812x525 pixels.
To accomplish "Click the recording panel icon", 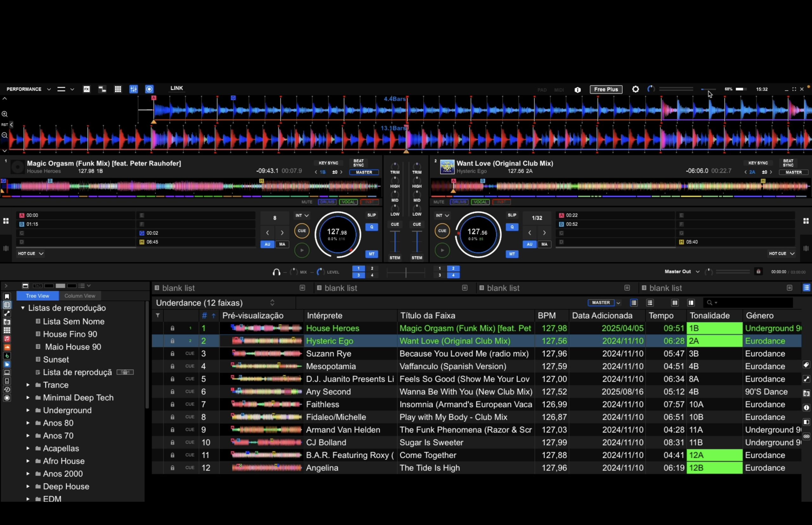I will (x=149, y=89).
